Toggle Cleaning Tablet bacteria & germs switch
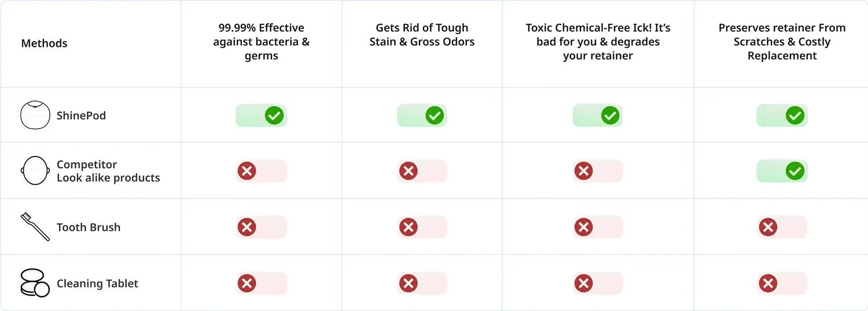Image resolution: width=868 pixels, height=311 pixels. coord(262,283)
